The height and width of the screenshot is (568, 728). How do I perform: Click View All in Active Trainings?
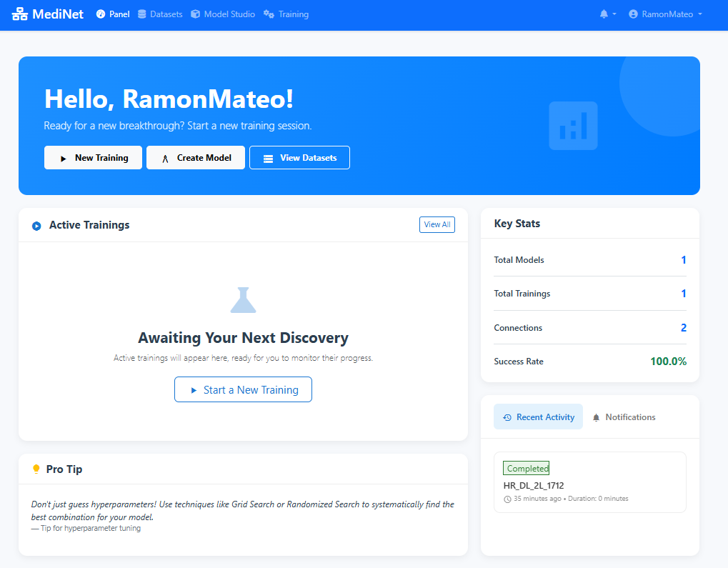click(x=437, y=224)
